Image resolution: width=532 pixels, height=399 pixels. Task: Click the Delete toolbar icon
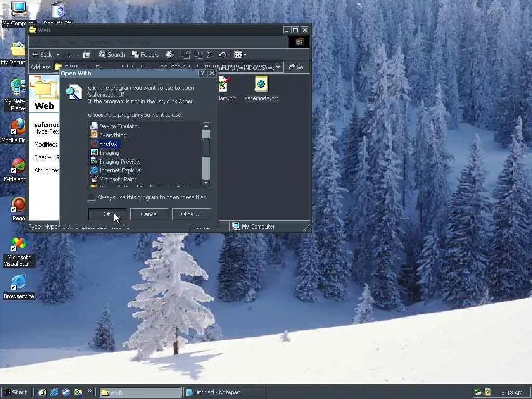210,55
